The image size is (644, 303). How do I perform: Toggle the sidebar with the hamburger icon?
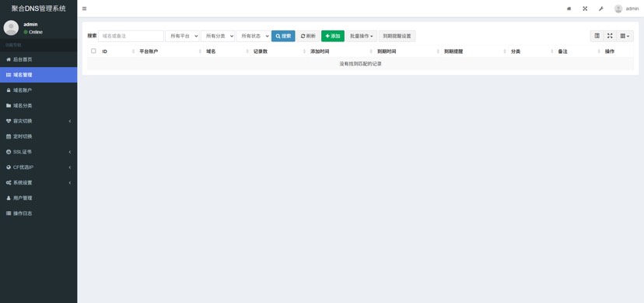(x=84, y=9)
